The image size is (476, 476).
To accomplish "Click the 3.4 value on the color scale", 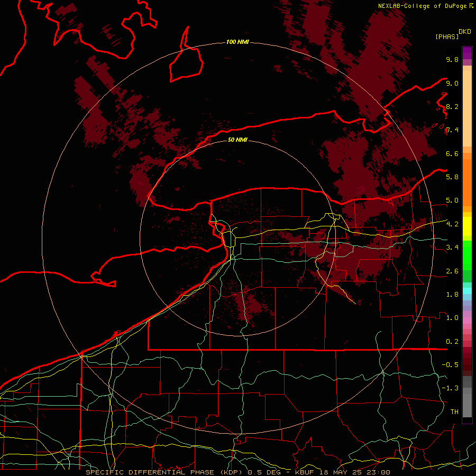I will coord(452,247).
